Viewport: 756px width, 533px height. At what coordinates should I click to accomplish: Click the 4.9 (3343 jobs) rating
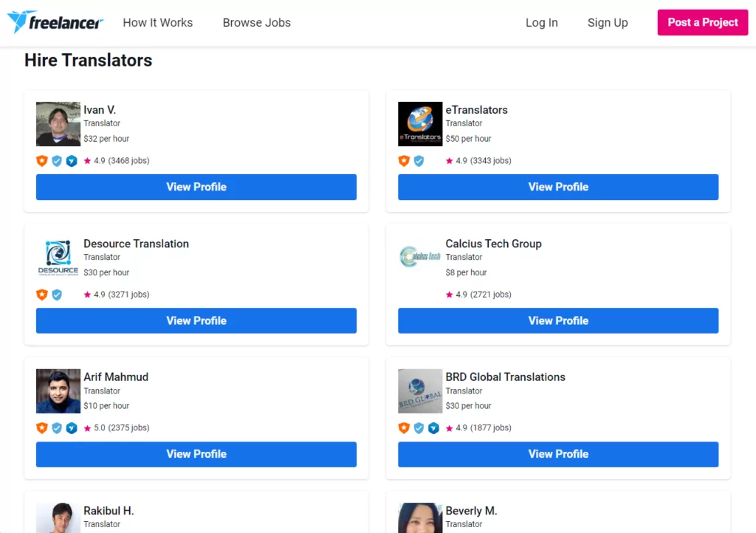(x=484, y=160)
